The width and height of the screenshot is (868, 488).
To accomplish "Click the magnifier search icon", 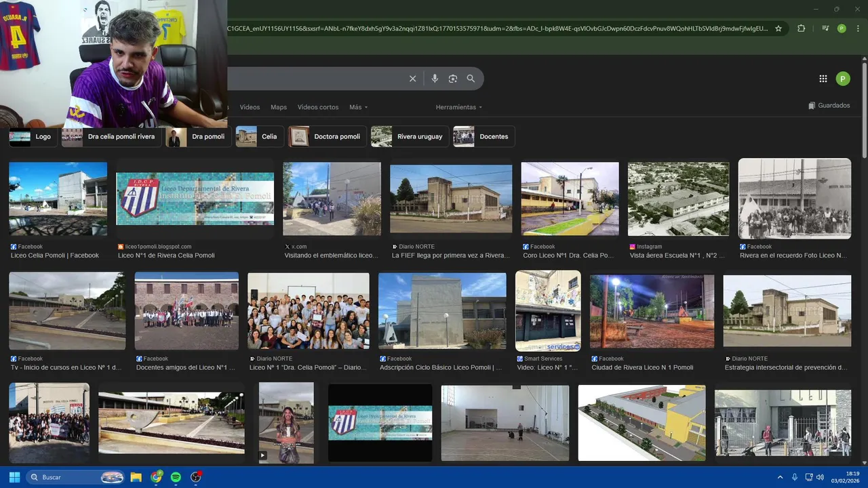I will tap(471, 79).
